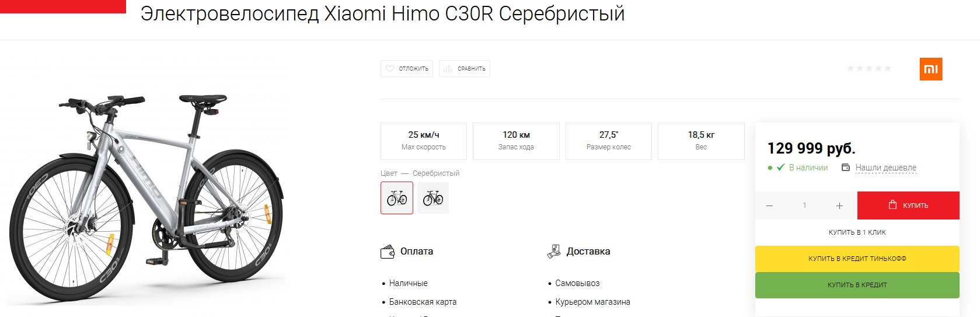Click the wallet icon next to Оплата
Viewport: 980px width, 317px height.
click(388, 252)
